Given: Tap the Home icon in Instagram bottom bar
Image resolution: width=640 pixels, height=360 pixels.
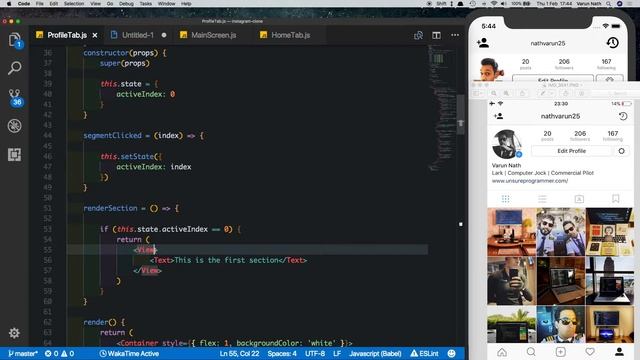Looking at the screenshot, I should (502, 351).
